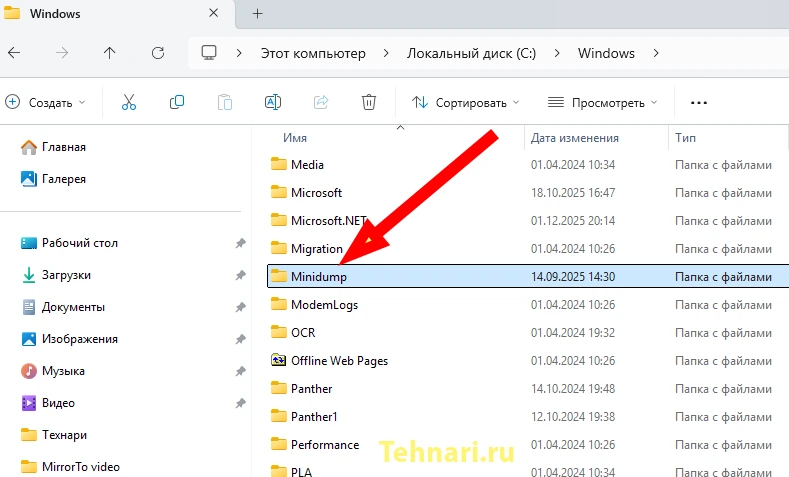
Task: Expand chevron after the computer icon
Action: point(239,53)
